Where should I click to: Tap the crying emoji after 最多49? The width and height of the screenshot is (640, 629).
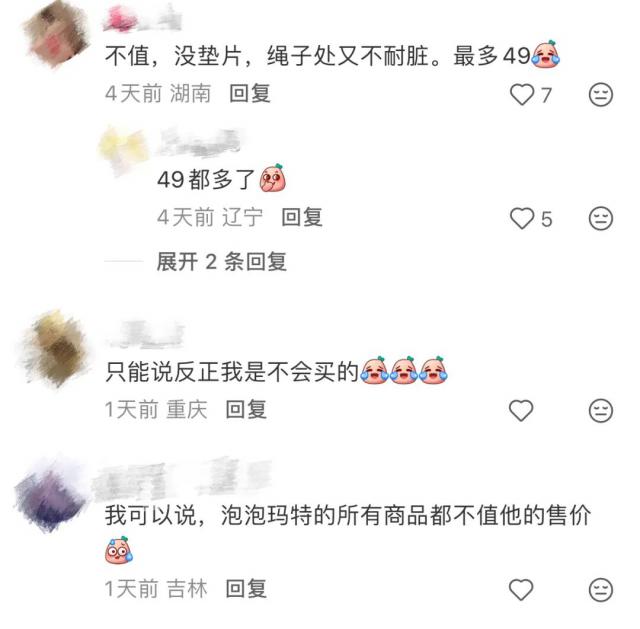tap(545, 54)
